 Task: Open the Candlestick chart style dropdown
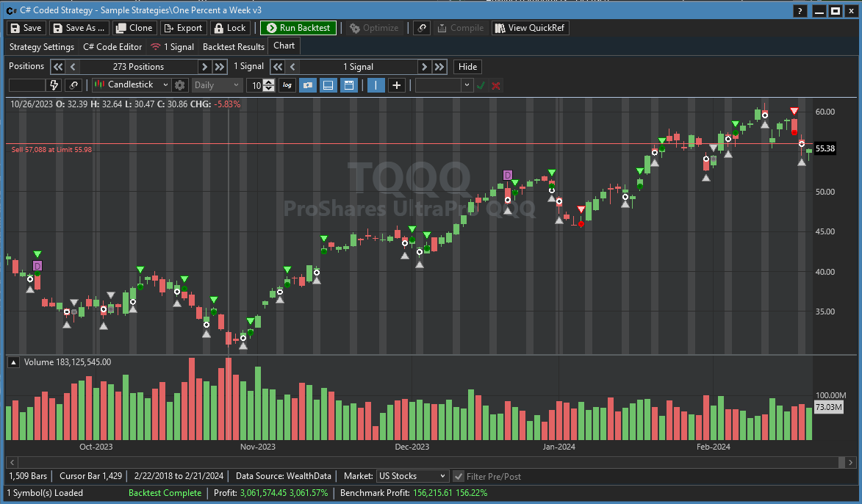(x=132, y=85)
